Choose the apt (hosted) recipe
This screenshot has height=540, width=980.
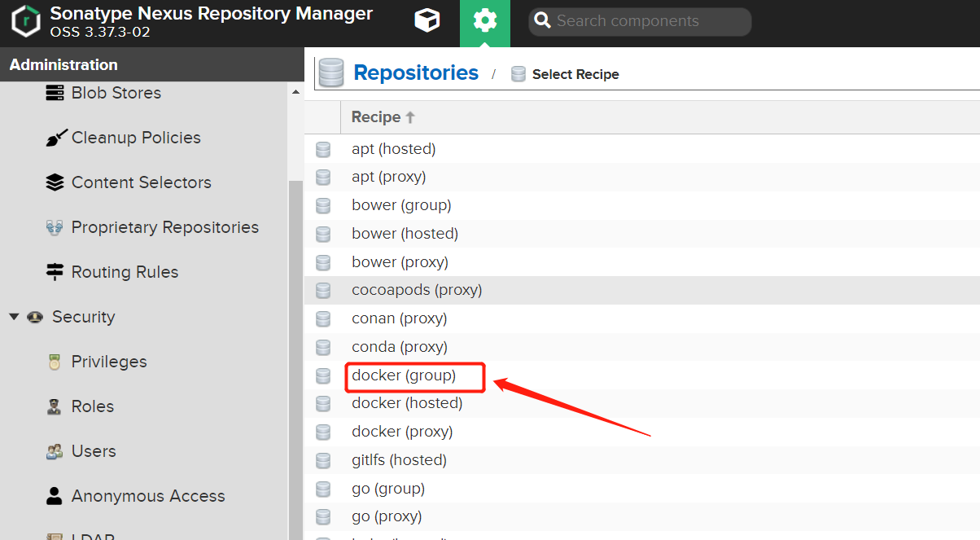coord(394,149)
